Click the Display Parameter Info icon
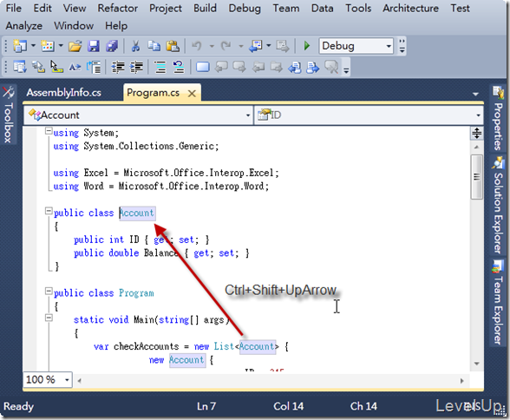 pyautogui.click(x=38, y=68)
